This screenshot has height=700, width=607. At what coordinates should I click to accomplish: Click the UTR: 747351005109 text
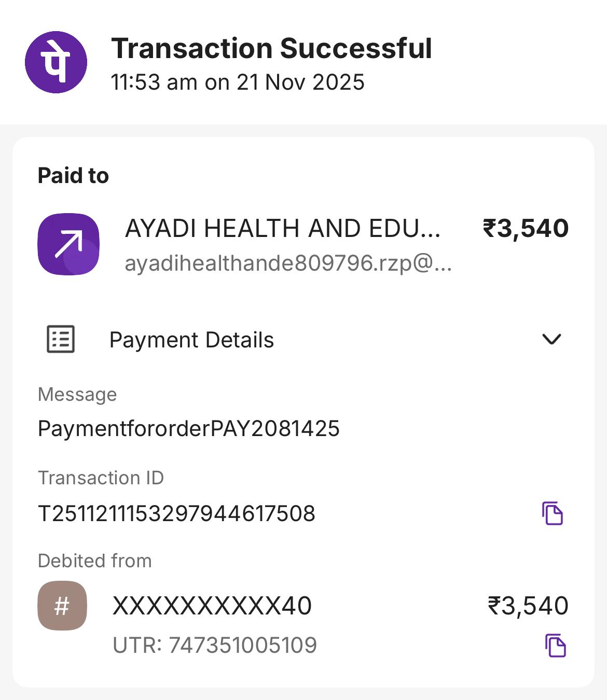[214, 645]
